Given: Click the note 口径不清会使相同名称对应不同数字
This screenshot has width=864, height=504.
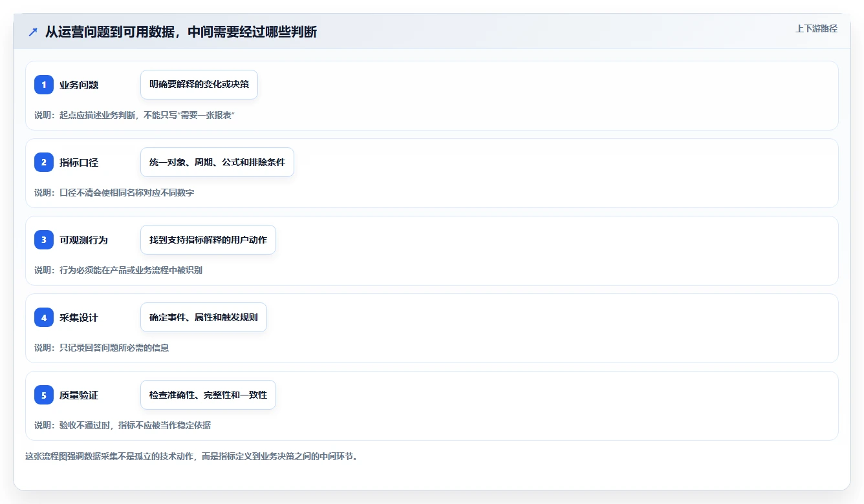Looking at the screenshot, I should coord(114,193).
